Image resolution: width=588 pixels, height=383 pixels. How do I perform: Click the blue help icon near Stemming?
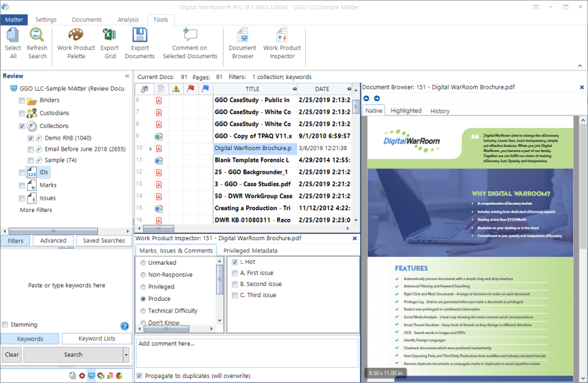(125, 326)
